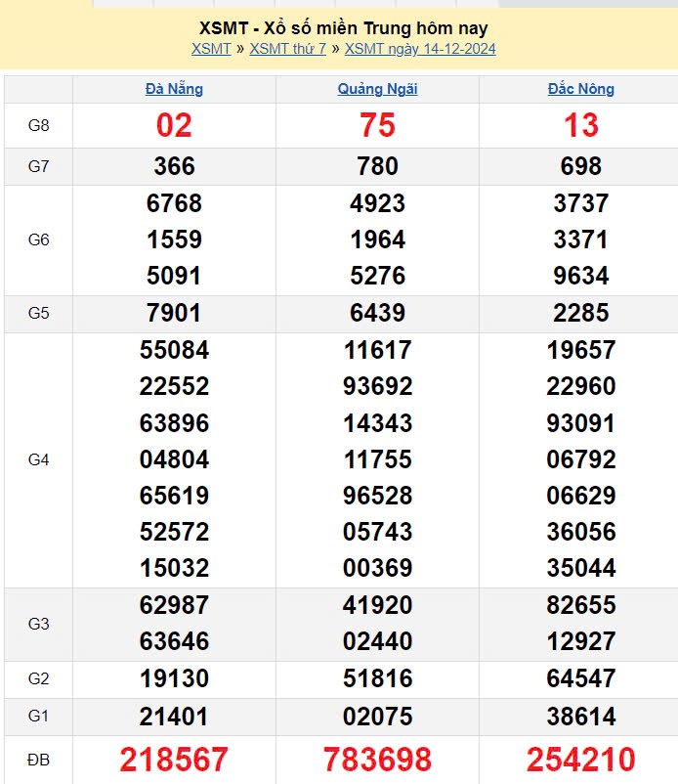Screen dimensions: 678x784
Task: Click the Đắc Nông column header link
Action: [580, 89]
